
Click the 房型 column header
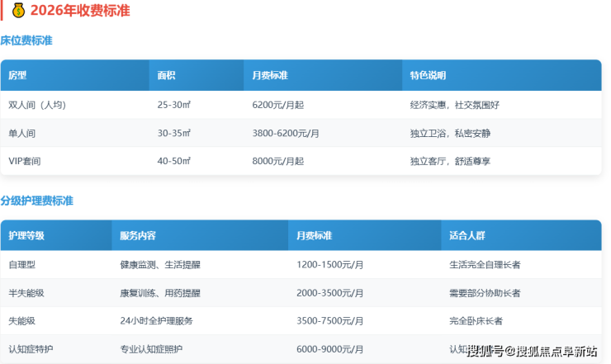pyautogui.click(x=17, y=75)
